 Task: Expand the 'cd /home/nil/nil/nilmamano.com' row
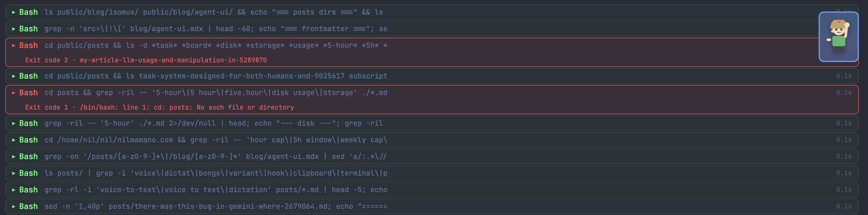click(432, 140)
